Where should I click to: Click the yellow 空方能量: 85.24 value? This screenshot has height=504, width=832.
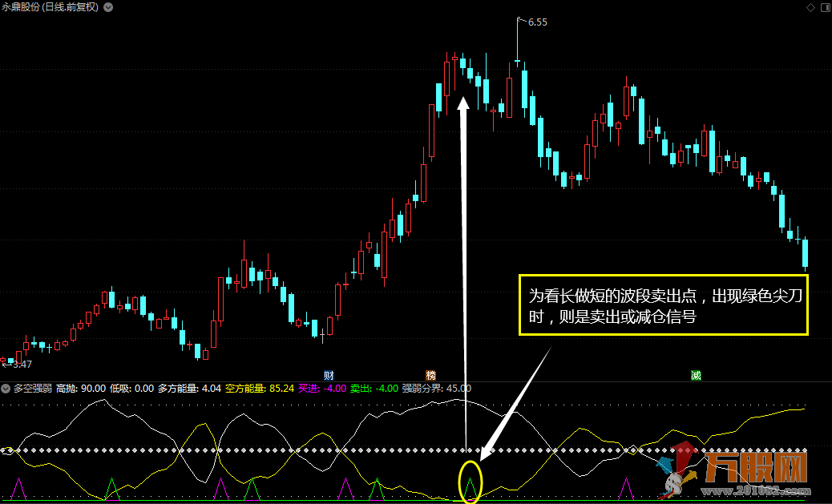pyautogui.click(x=260, y=389)
